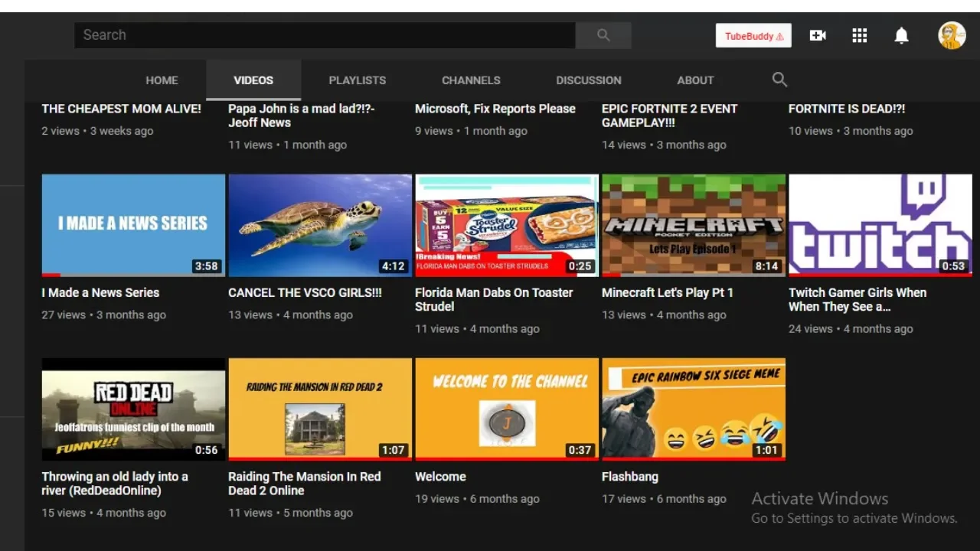View the ABOUT tab
Image resolution: width=980 pixels, height=551 pixels.
(x=695, y=80)
